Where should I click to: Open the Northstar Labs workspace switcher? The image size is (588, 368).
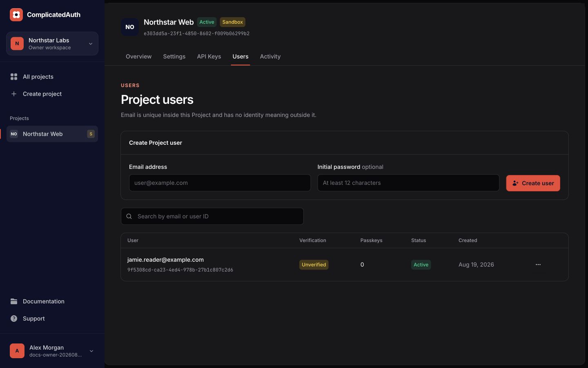click(x=52, y=43)
